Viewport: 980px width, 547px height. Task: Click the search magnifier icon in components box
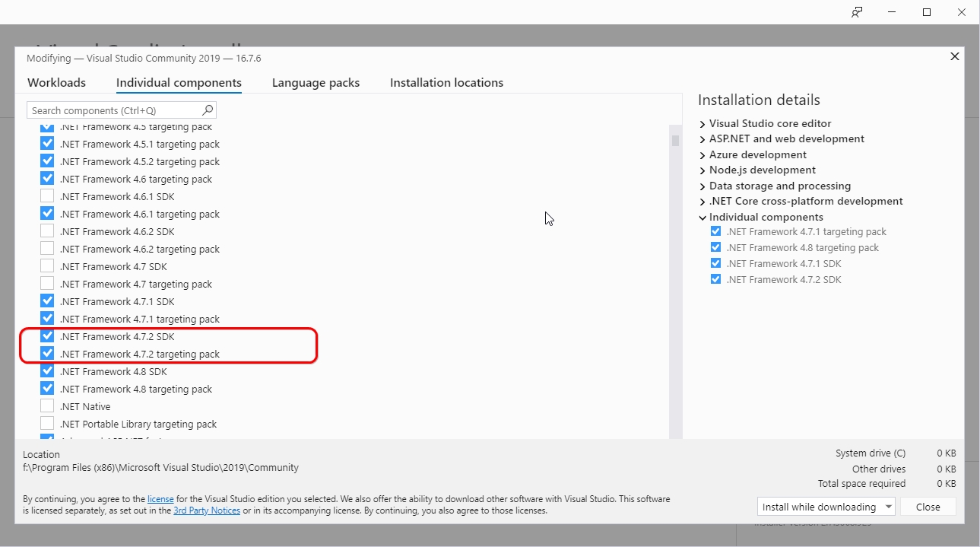(208, 110)
